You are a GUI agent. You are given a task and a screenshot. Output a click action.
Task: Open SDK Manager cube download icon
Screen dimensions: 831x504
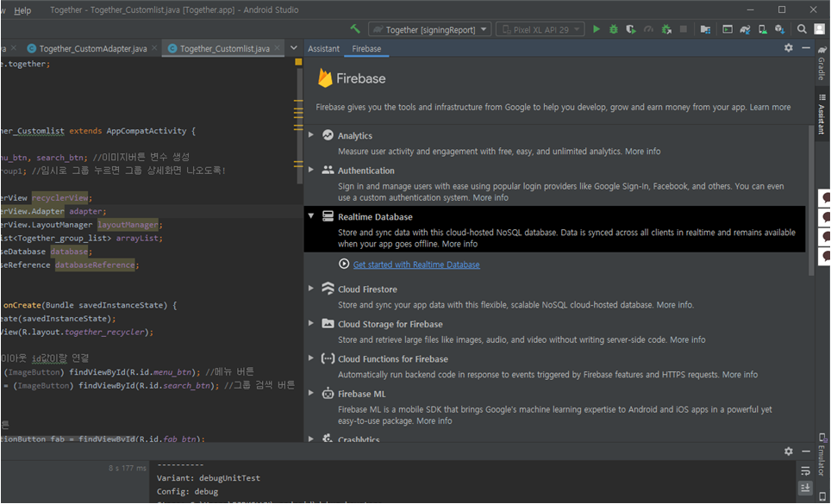point(779,29)
